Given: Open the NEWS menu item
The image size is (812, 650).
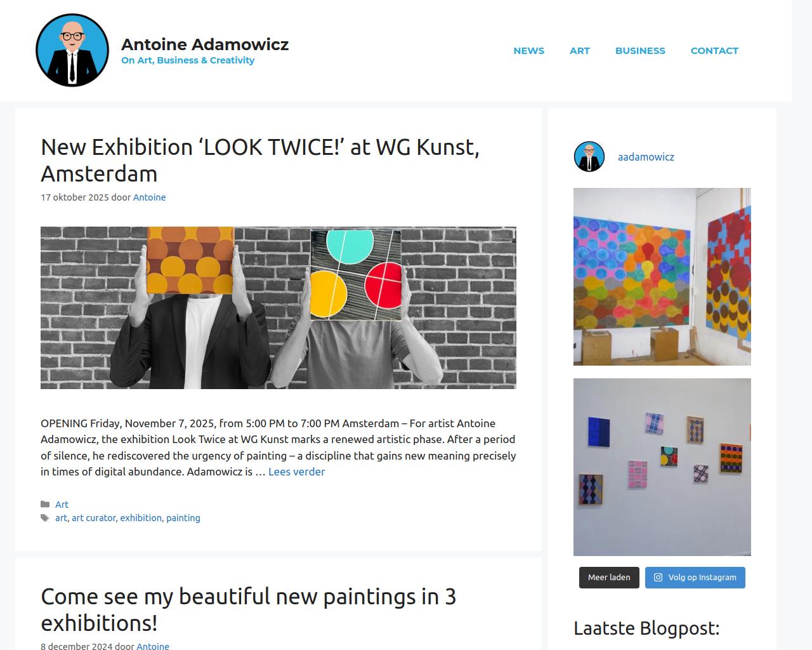Looking at the screenshot, I should (529, 51).
